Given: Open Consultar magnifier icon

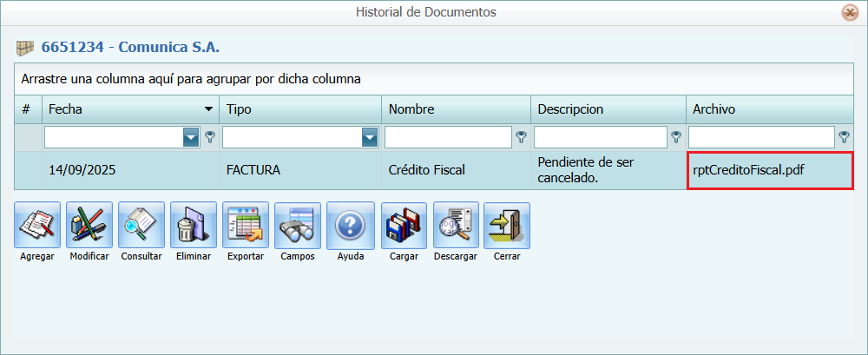Looking at the screenshot, I should coord(141,225).
